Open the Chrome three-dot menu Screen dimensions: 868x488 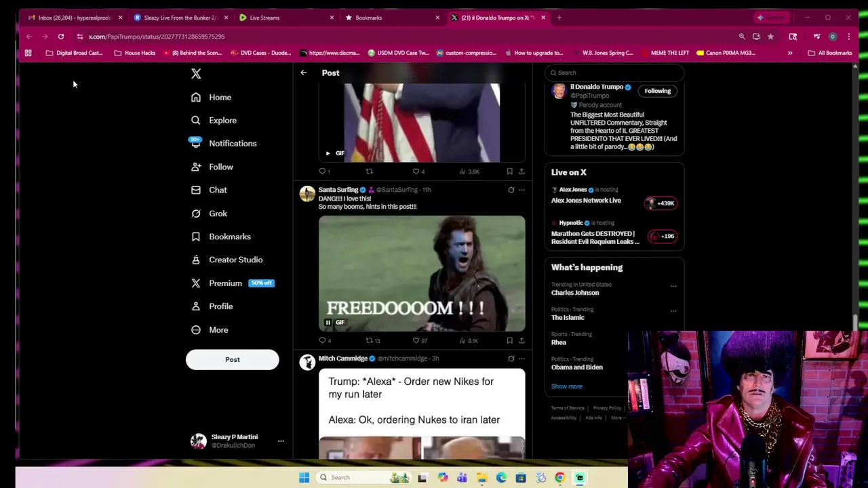[x=848, y=37]
